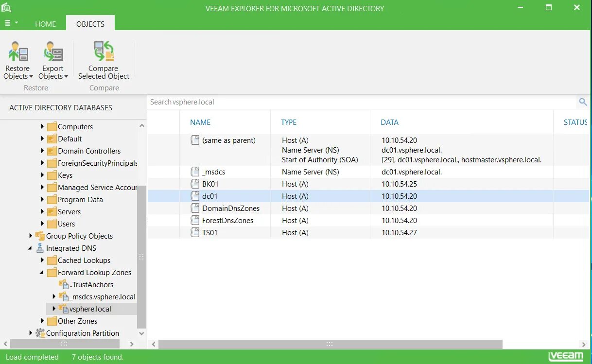The image size is (592, 364).
Task: Click the record icon for TS01
Action: pos(195,232)
